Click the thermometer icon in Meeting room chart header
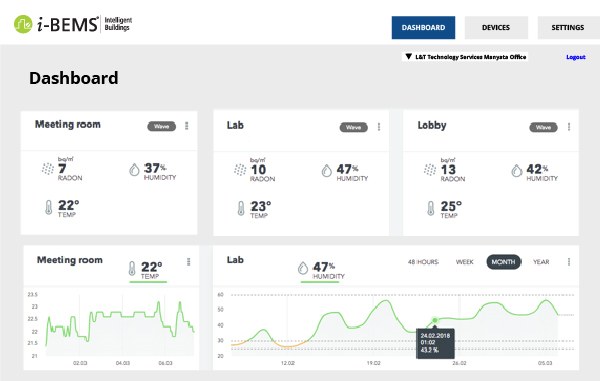 132,269
